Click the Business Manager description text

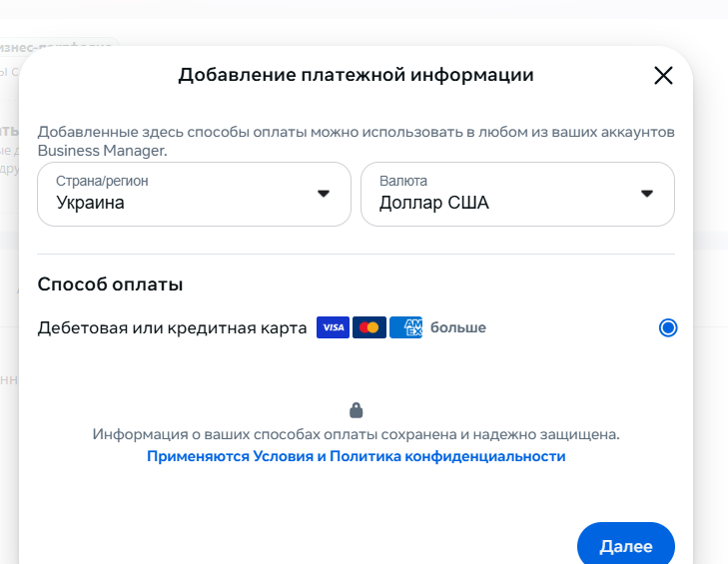(x=356, y=141)
